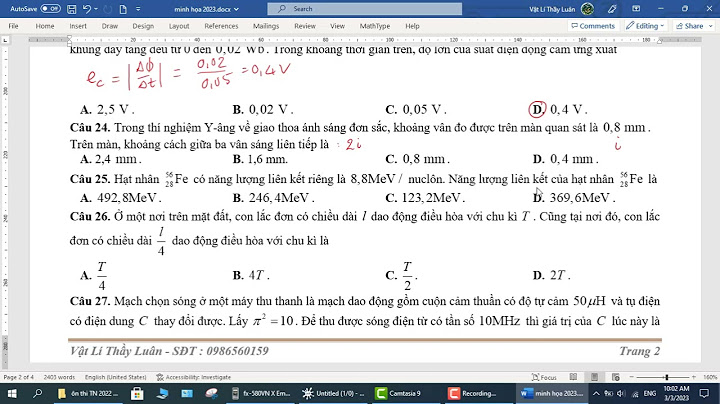Click 'Page 2 of 4' in status bar
The height and width of the screenshot is (404, 720).
point(18,377)
